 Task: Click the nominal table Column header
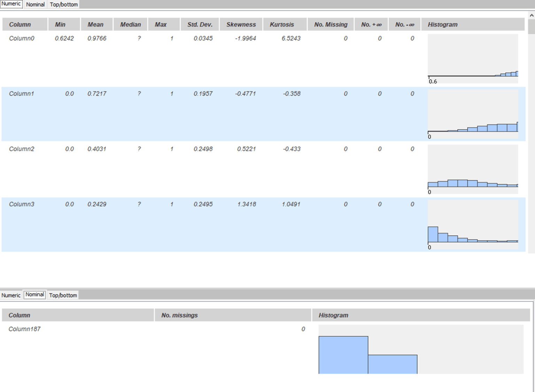click(78, 315)
